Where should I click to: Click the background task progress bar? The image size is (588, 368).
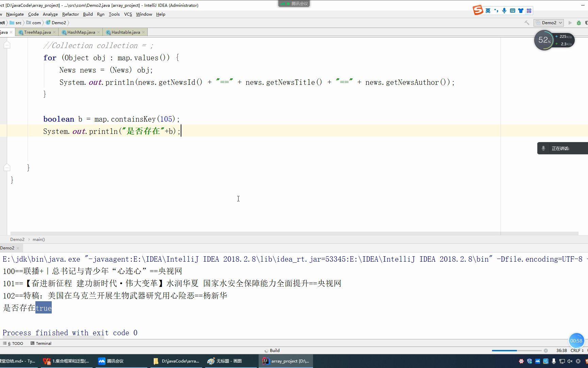pyautogui.click(x=517, y=350)
